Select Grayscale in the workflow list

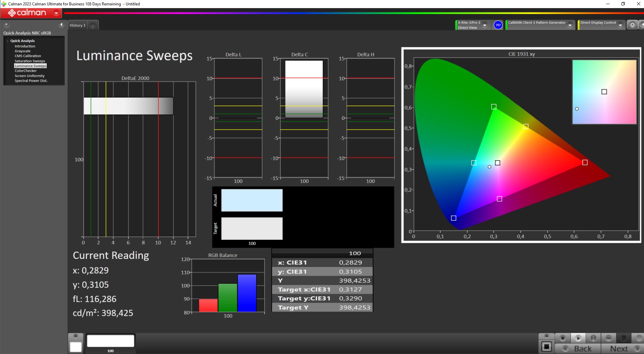pos(23,51)
